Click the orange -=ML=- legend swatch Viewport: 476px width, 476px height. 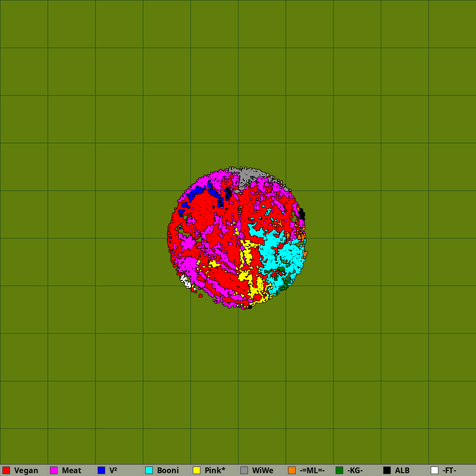click(292, 470)
